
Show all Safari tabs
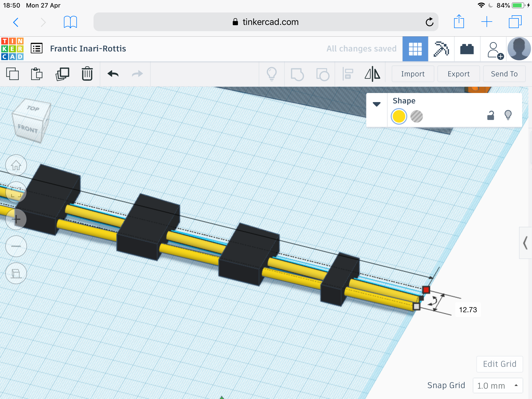pyautogui.click(x=515, y=22)
